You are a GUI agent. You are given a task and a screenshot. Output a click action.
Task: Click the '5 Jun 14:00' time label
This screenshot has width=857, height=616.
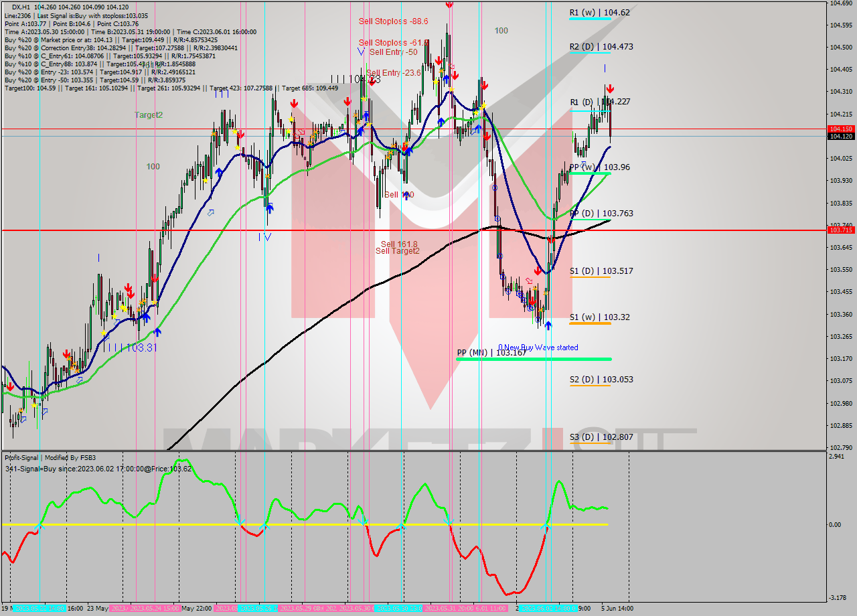618,609
